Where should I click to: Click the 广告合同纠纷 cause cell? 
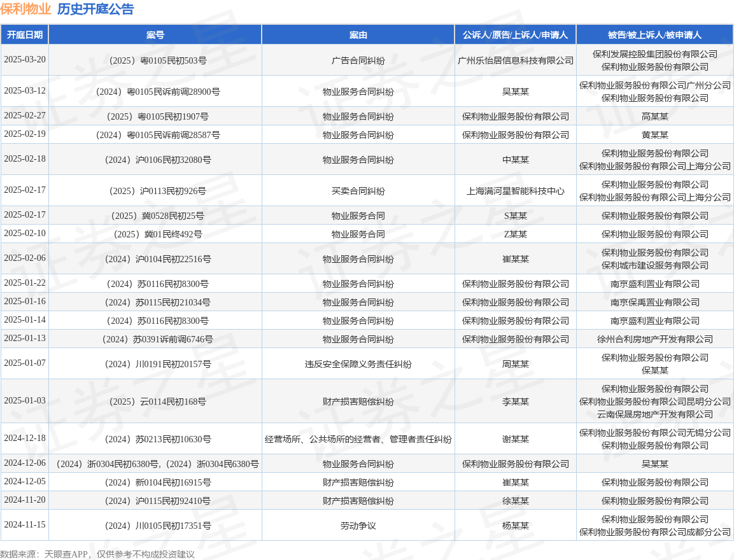coord(358,60)
